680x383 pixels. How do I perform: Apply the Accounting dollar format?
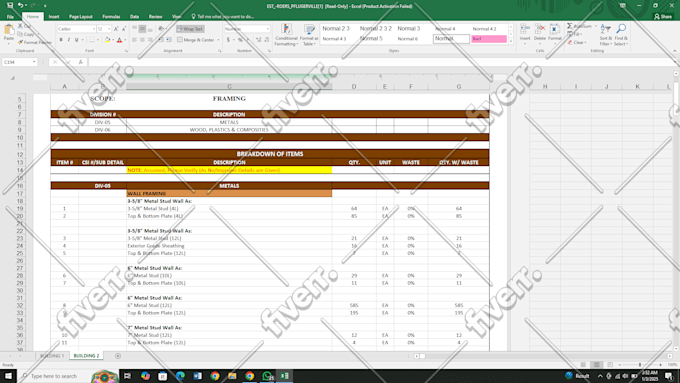(x=228, y=40)
